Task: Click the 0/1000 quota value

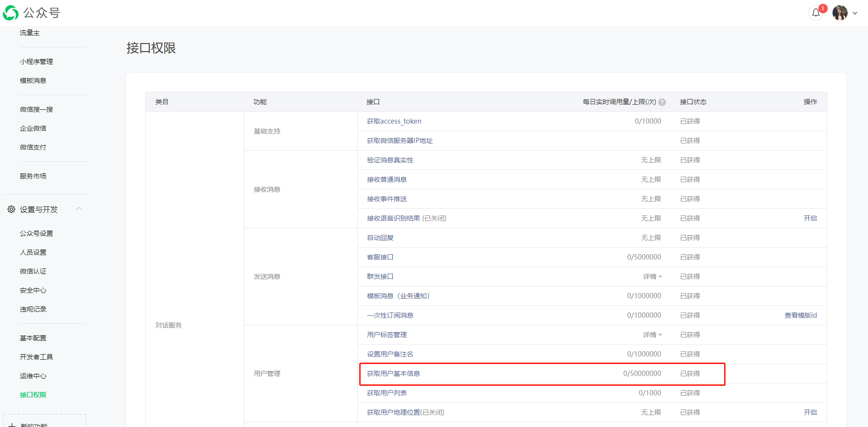Action: click(650, 393)
